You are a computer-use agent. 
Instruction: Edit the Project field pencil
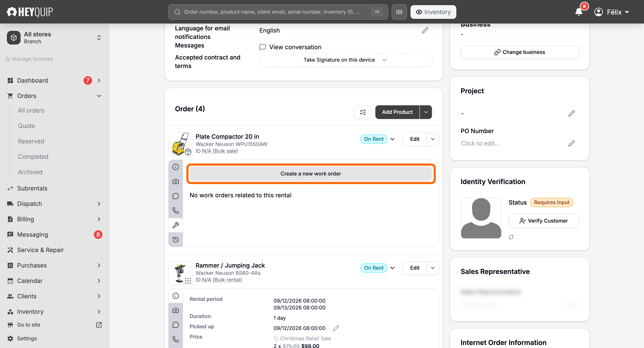(571, 113)
